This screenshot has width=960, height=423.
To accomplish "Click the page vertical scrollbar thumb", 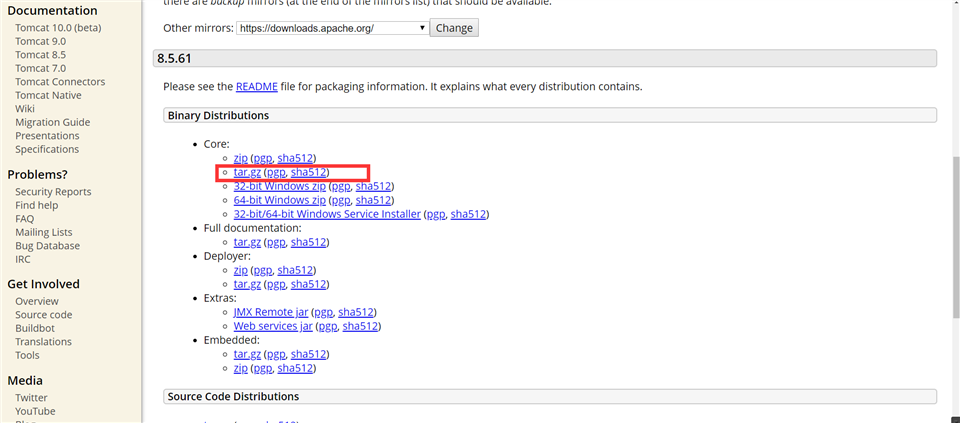I will (x=955, y=238).
